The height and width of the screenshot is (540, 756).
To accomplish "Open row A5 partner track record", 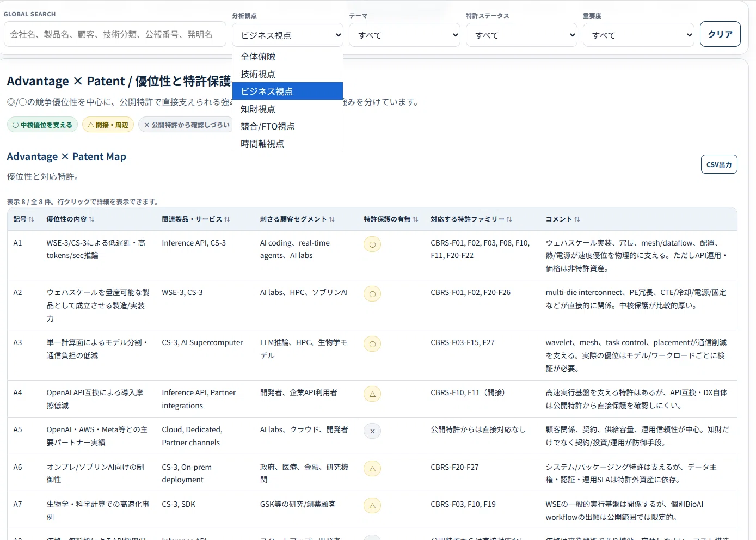I will click(372, 436).
